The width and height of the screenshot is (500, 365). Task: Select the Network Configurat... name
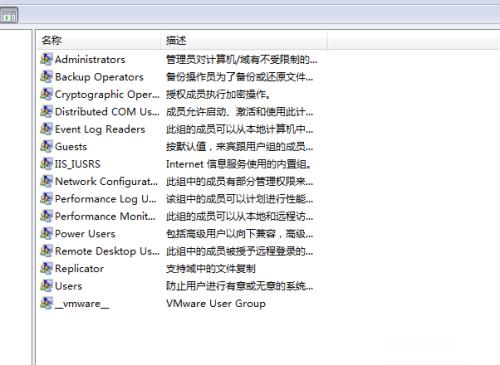coord(106,182)
